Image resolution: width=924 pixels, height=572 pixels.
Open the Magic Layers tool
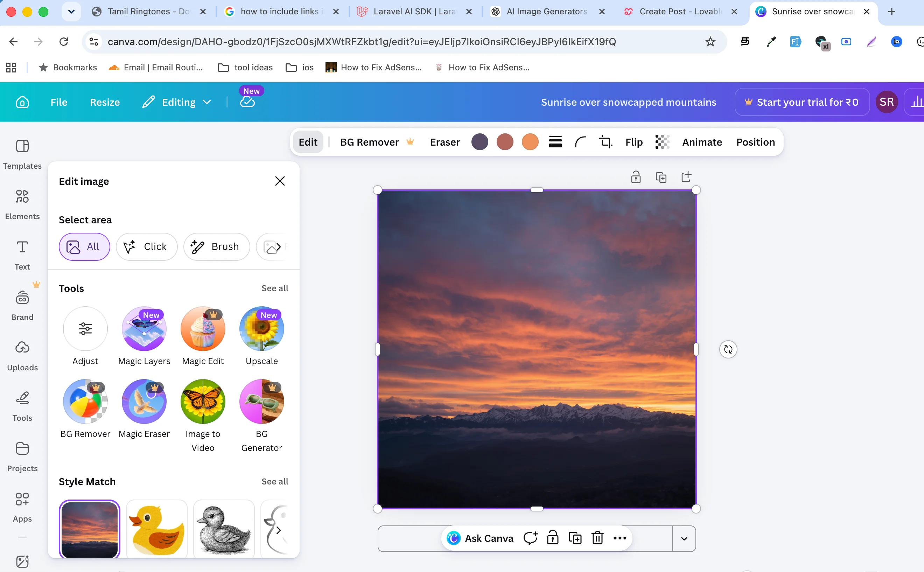click(144, 336)
